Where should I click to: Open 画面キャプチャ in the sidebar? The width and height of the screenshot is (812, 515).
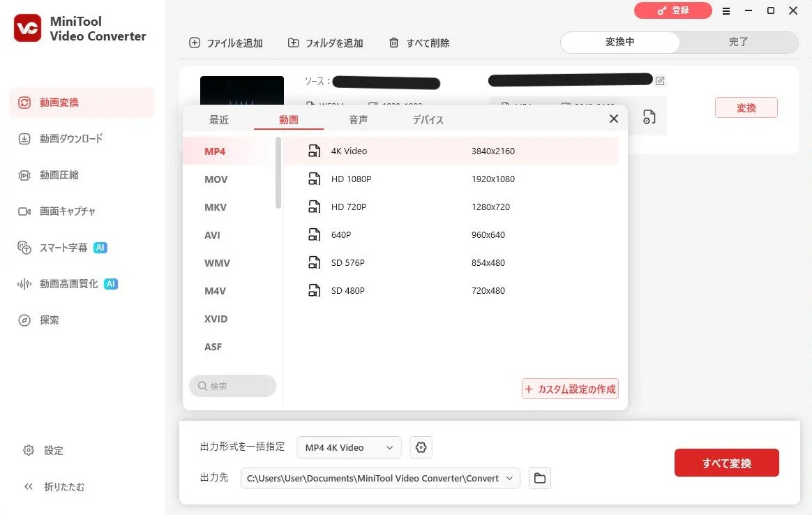pos(68,211)
